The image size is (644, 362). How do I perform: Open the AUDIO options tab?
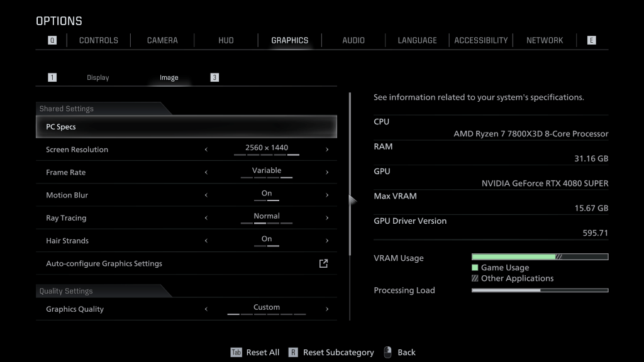353,40
